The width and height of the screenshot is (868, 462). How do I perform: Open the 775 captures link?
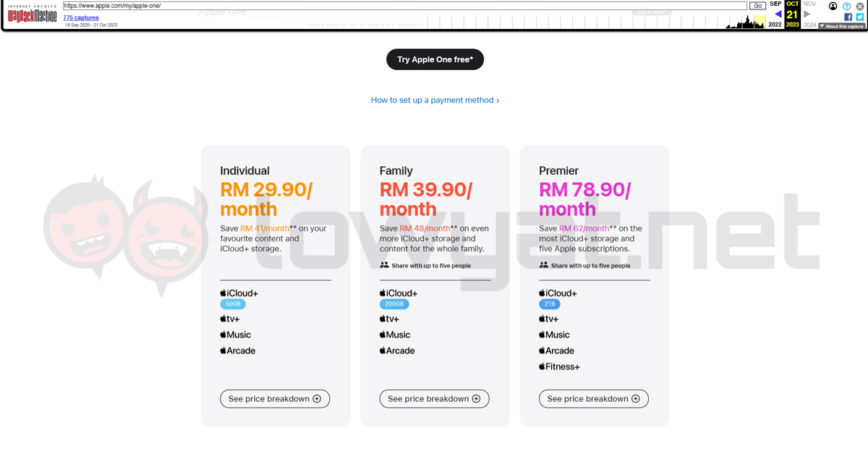click(x=77, y=17)
